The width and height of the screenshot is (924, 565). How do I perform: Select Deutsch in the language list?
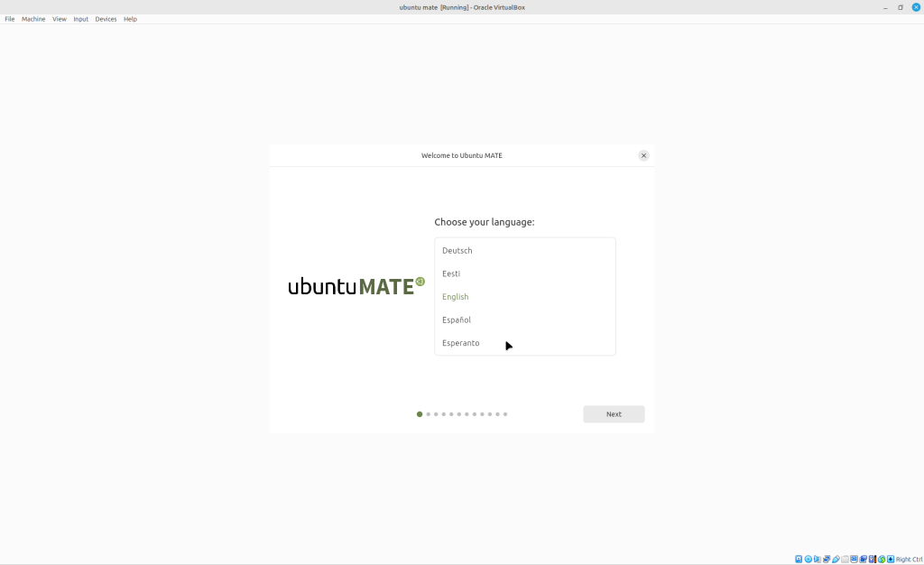(525, 250)
